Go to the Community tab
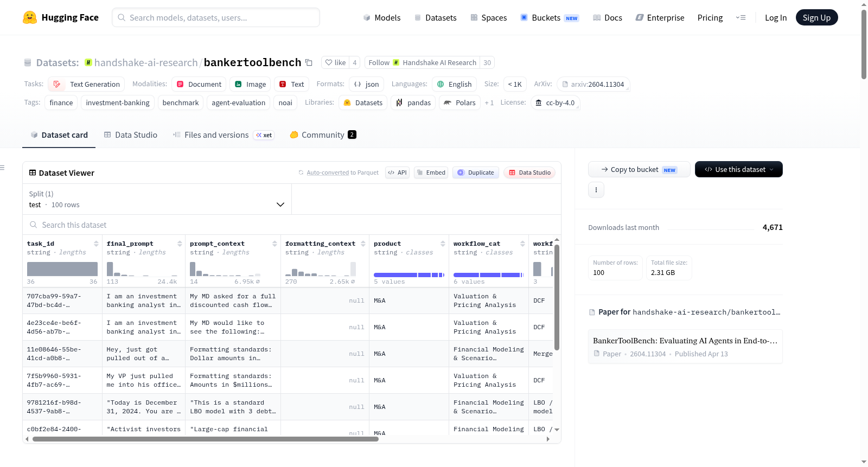 click(323, 135)
